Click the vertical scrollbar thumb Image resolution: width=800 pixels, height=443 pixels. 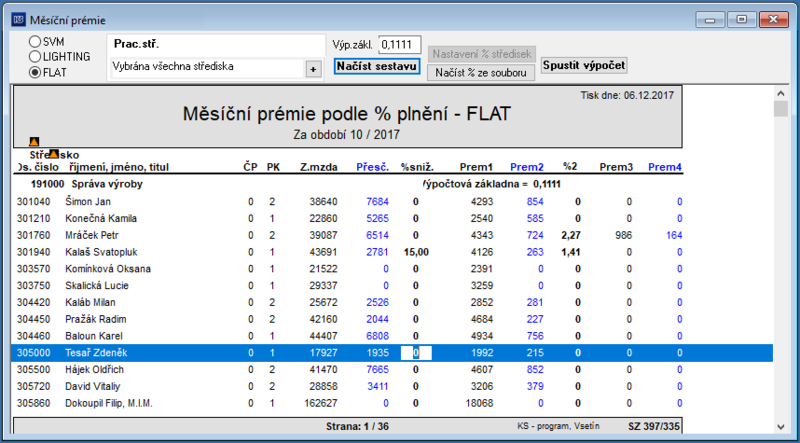pyautogui.click(x=780, y=109)
